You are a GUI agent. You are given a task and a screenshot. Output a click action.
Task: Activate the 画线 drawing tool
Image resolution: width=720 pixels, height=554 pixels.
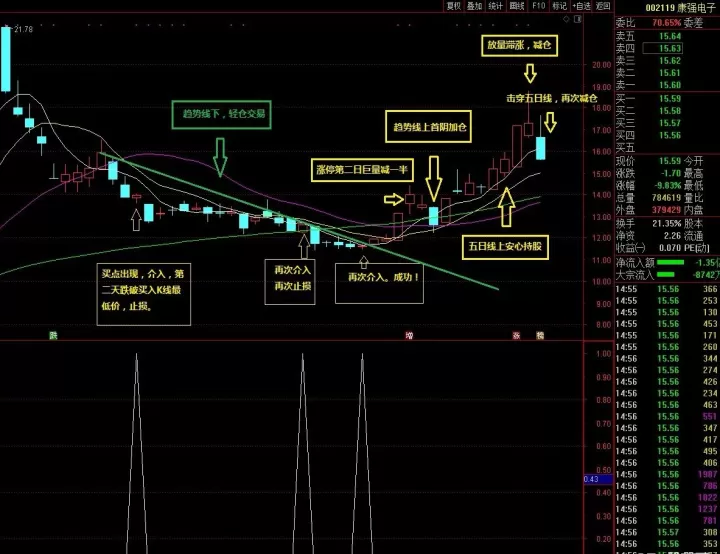click(x=517, y=6)
